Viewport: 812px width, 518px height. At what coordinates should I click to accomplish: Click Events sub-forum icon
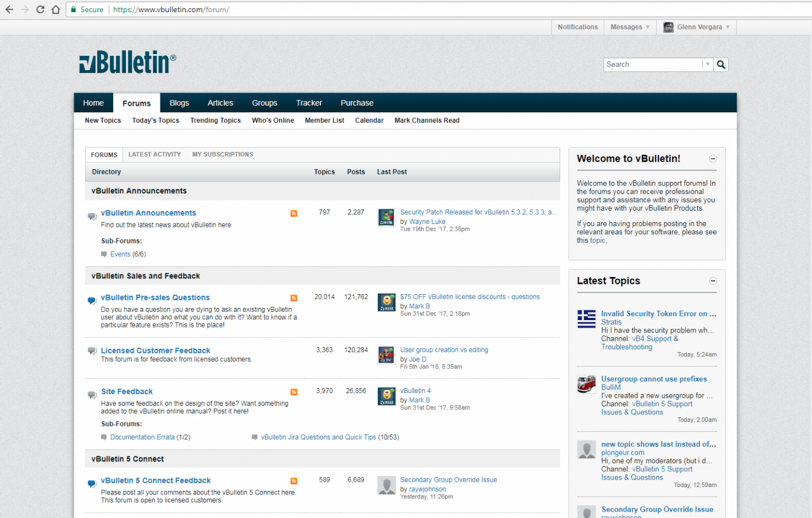pos(104,254)
